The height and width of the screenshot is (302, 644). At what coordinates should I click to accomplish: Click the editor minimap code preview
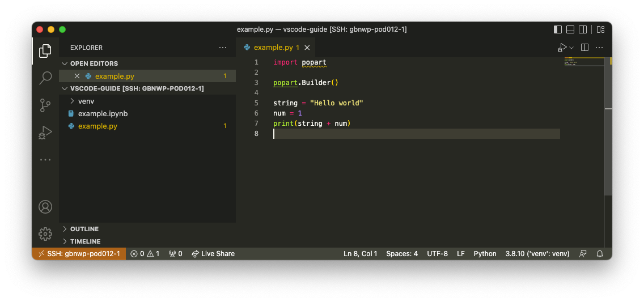click(x=577, y=62)
